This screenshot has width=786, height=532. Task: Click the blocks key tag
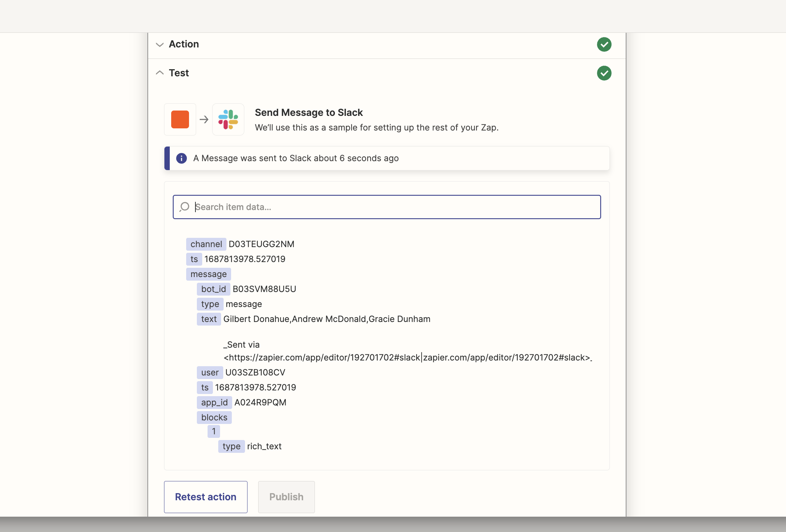coord(214,418)
